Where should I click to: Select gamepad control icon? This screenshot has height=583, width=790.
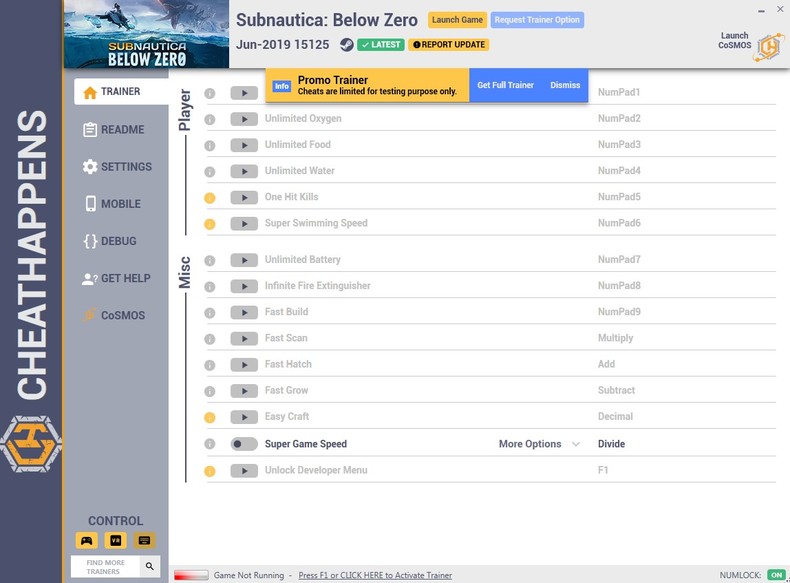point(87,541)
